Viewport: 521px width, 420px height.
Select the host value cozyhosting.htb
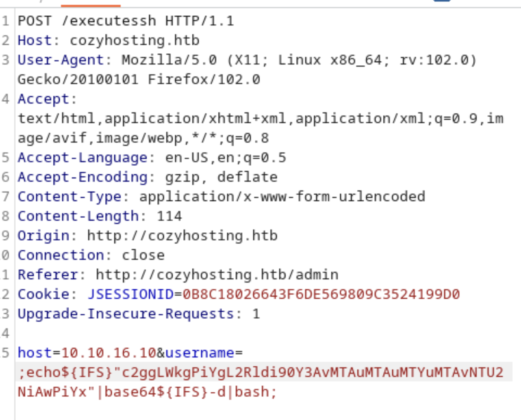(x=134, y=41)
